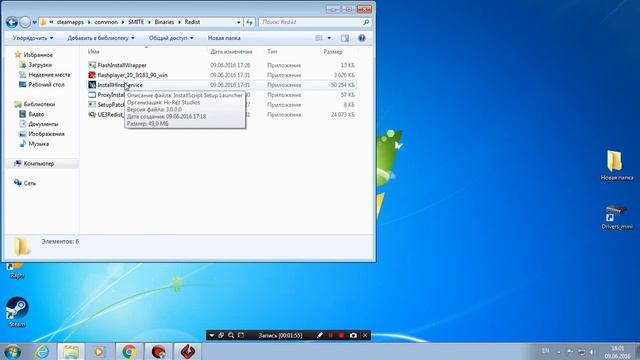Select the InstallHirezService file
Screen dimensions: 640x360
pyautogui.click(x=120, y=85)
